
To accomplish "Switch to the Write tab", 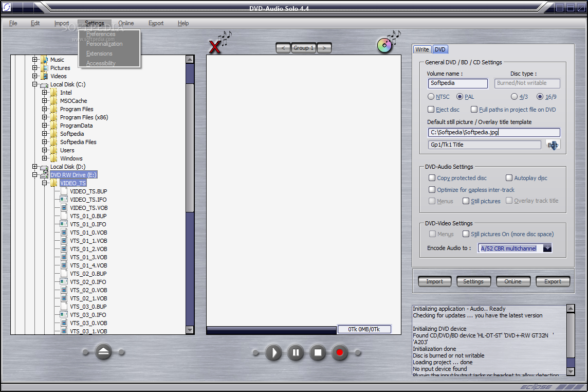I will coord(422,49).
